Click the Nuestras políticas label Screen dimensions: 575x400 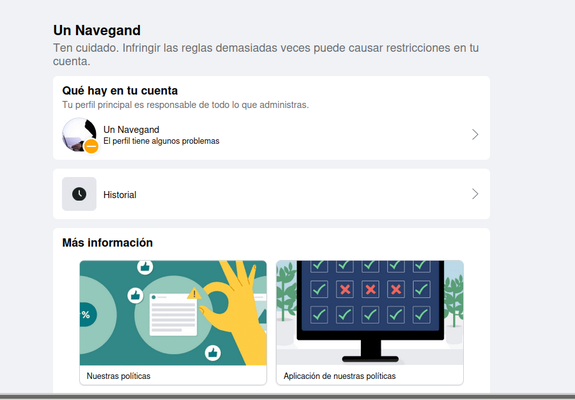coord(118,376)
